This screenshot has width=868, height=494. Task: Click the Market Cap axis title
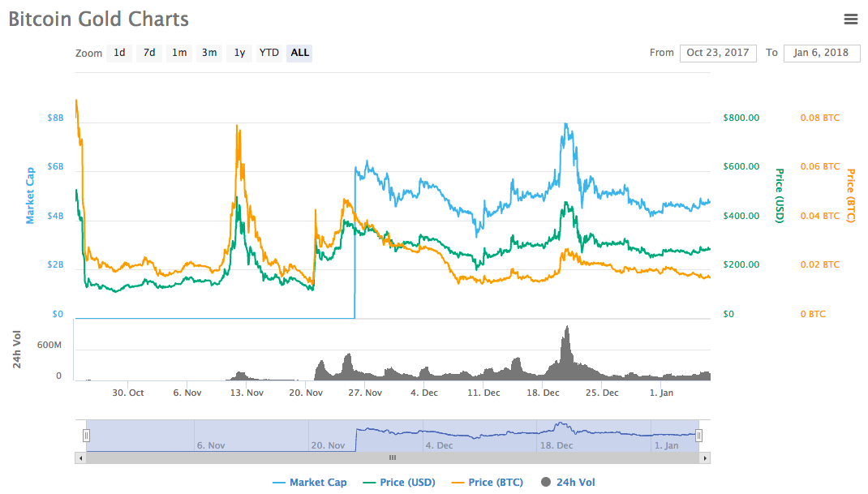pyautogui.click(x=30, y=195)
